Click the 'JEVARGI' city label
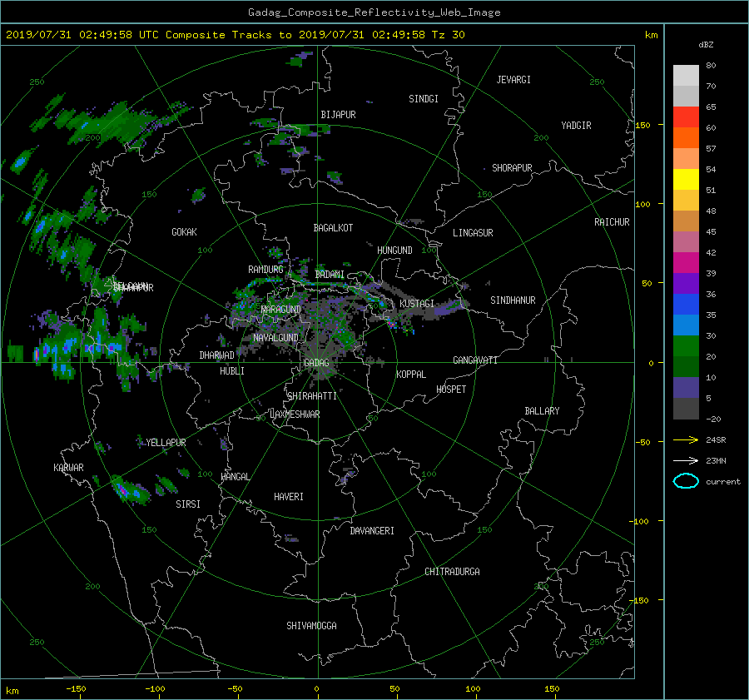Viewport: 749px width, 700px height. pyautogui.click(x=513, y=80)
